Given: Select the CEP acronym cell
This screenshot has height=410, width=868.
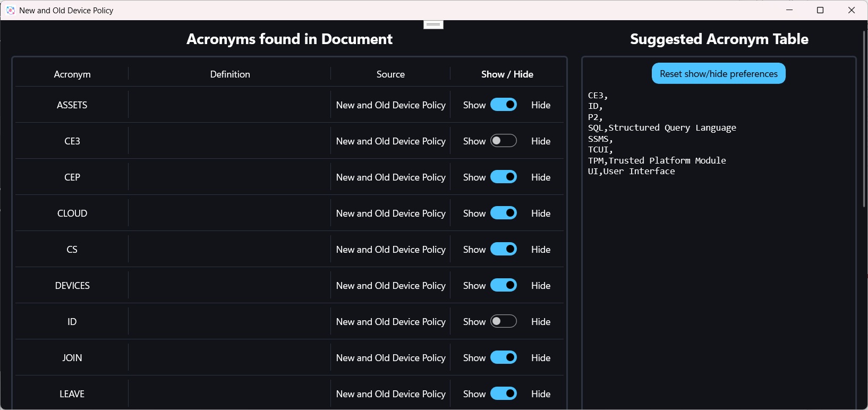Looking at the screenshot, I should click(x=72, y=177).
